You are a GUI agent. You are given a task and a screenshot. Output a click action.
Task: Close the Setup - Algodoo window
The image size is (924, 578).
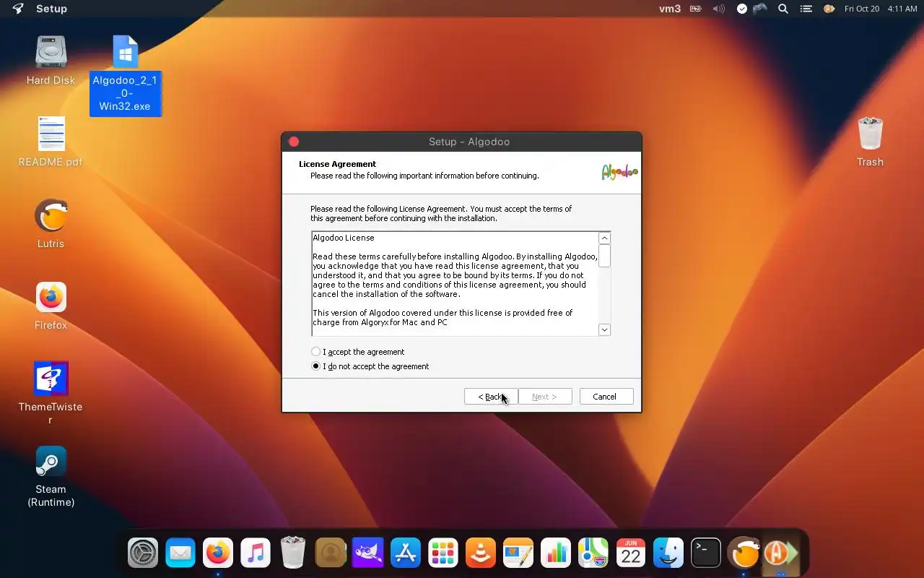tap(294, 142)
